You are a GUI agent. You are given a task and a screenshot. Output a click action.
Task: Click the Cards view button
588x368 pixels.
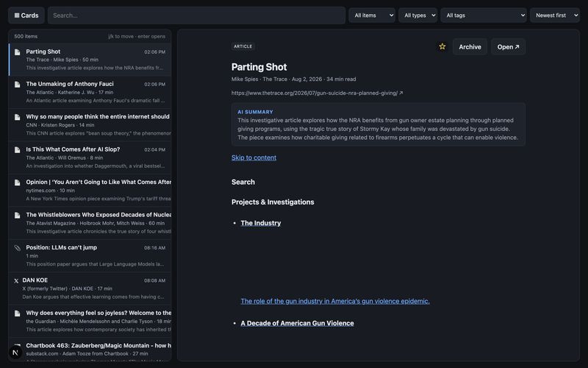point(26,15)
